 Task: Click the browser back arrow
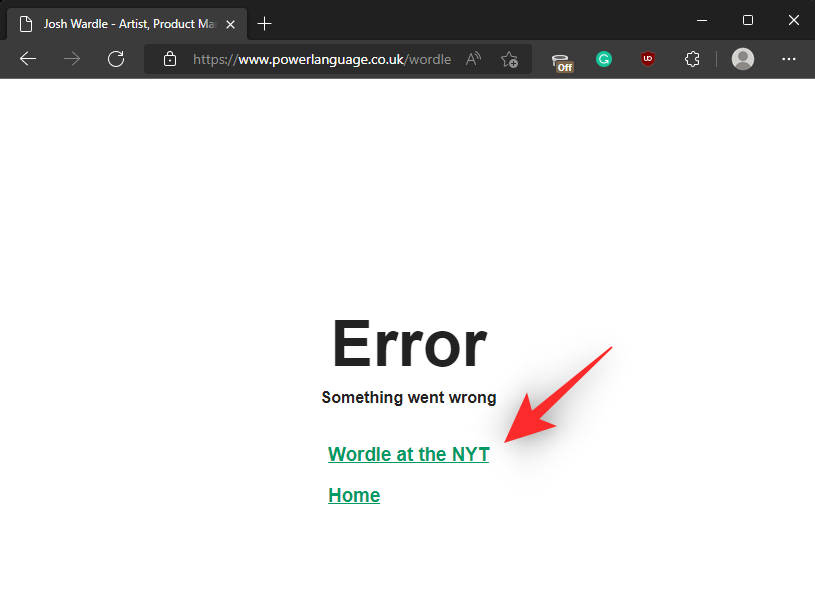(x=28, y=59)
